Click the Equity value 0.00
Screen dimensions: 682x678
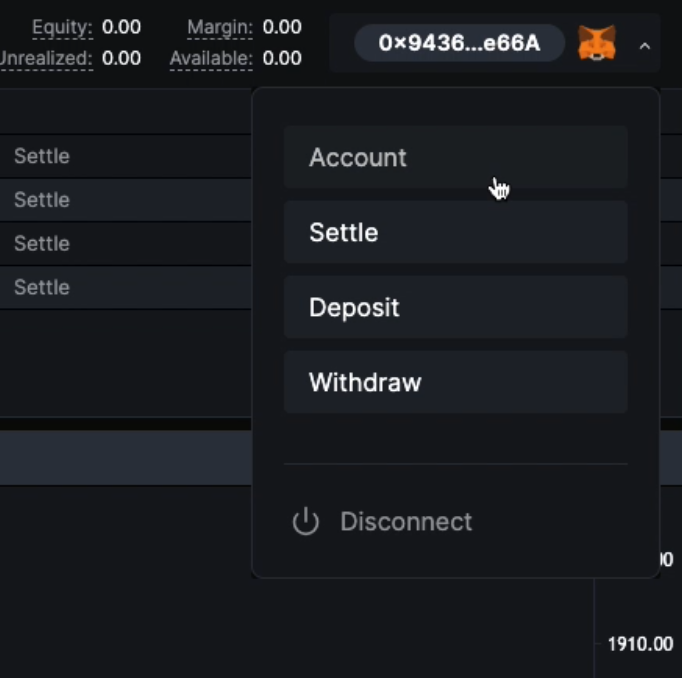(121, 27)
